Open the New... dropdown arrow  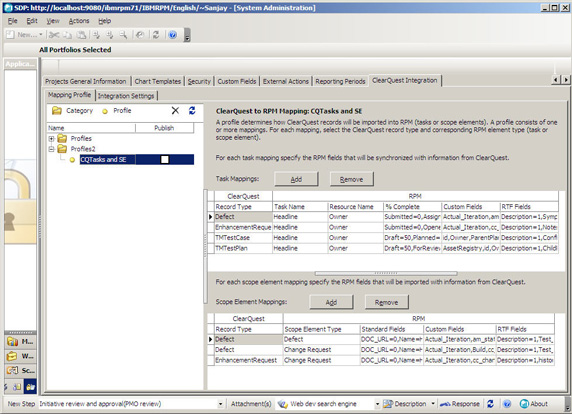point(40,35)
